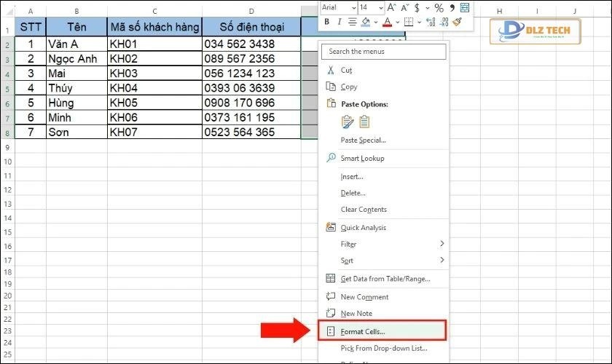Image resolution: width=612 pixels, height=364 pixels.
Task: Toggle Italic in the mini toolbar
Action: (x=340, y=22)
